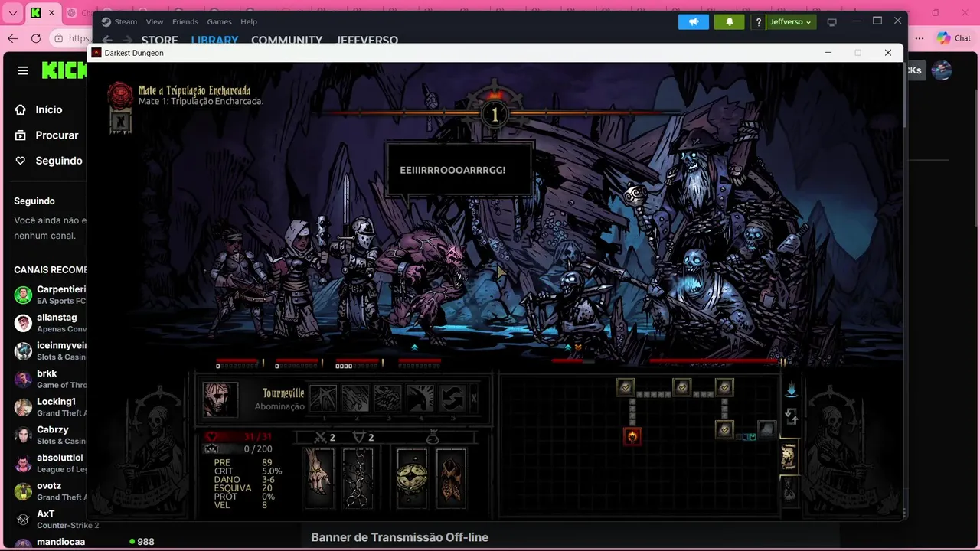Click browser back arrow

point(12,38)
